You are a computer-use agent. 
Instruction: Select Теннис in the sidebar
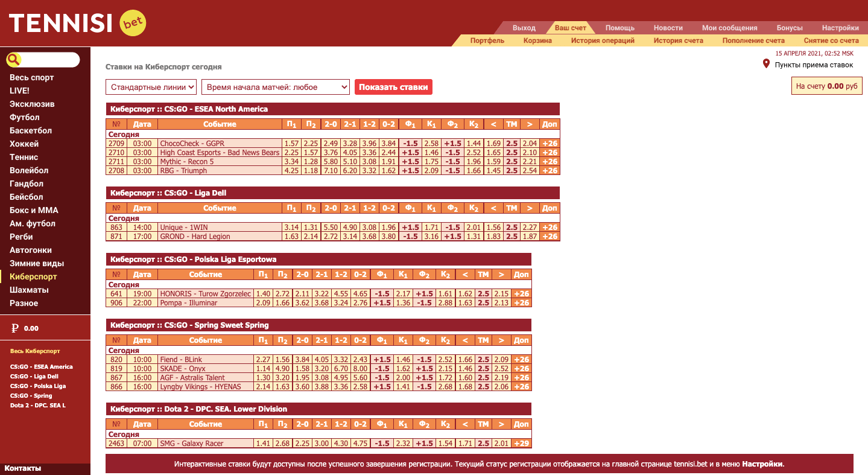24,157
